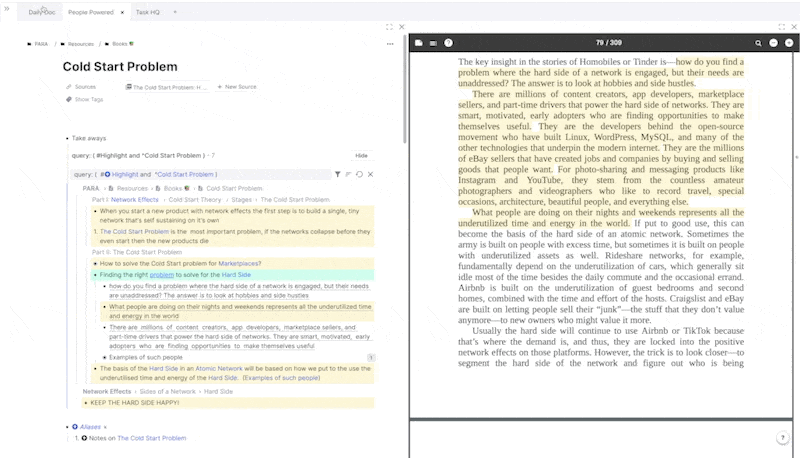Zoom out the PDF
Image resolution: width=800 pixels, height=458 pixels.
pyautogui.click(x=773, y=43)
